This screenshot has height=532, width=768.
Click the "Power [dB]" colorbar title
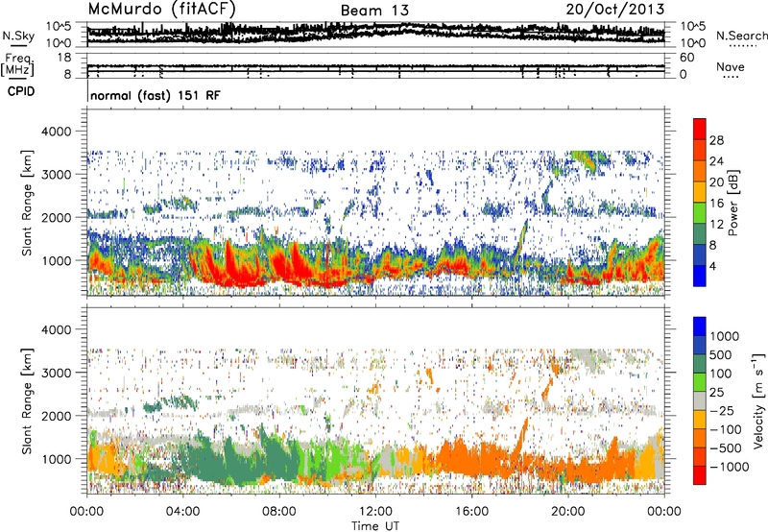(732, 203)
